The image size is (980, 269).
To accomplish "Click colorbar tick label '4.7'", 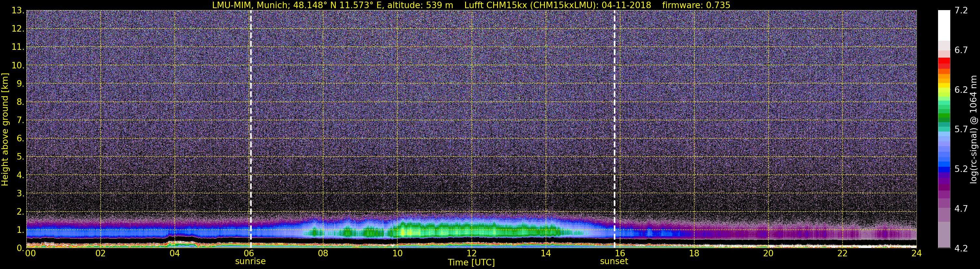I will 961,209.
